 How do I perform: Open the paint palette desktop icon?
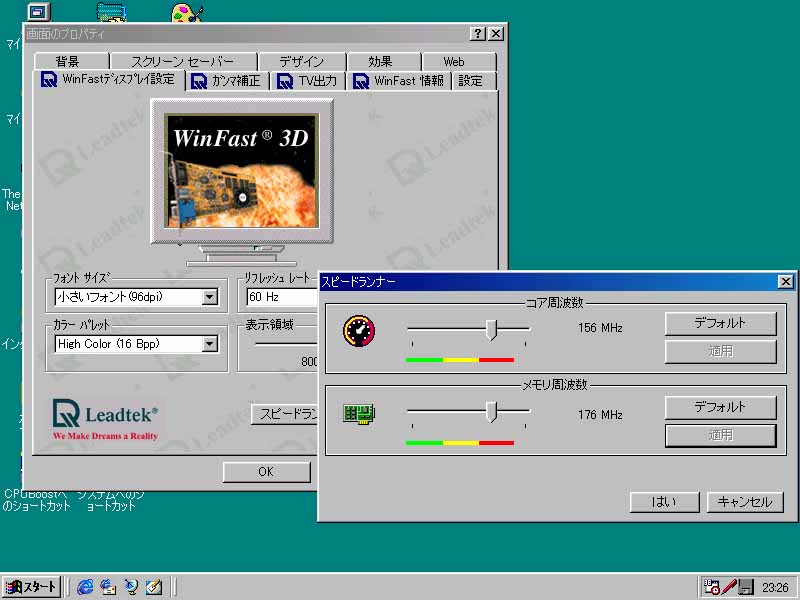click(x=187, y=13)
